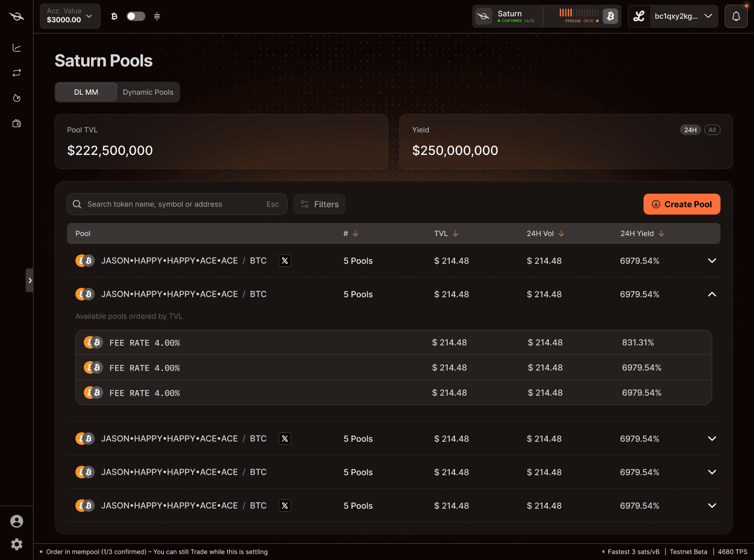Click token pair icon of the expanded pool
This screenshot has width=754, height=560.
pos(85,294)
